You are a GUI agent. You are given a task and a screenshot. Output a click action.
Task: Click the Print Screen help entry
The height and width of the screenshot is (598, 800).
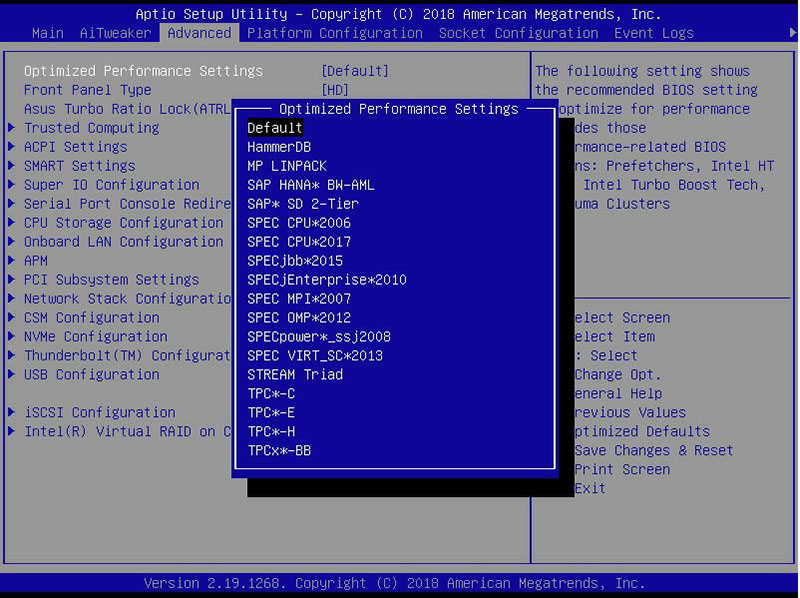(x=622, y=469)
